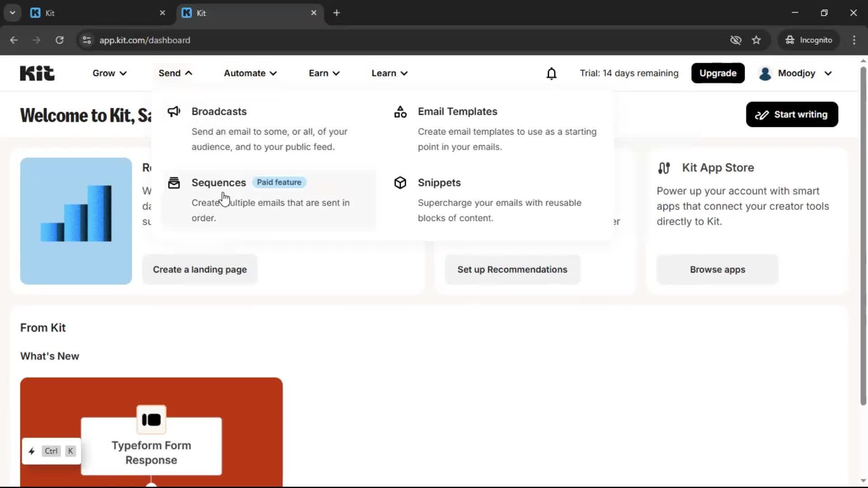Click the Paid feature badge on Sequences
Screen dimensions: 868x488
click(278, 182)
